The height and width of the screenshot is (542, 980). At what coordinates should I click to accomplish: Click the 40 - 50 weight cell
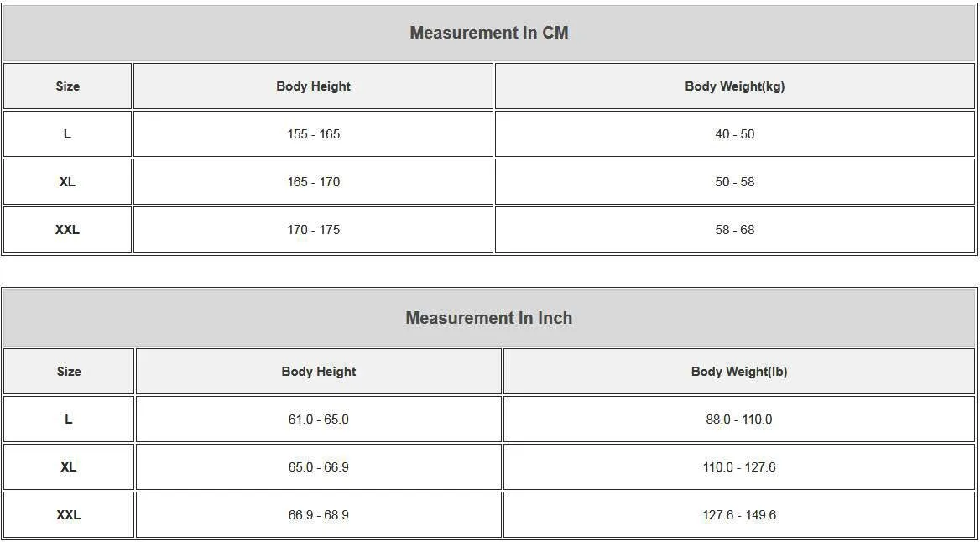[735, 134]
